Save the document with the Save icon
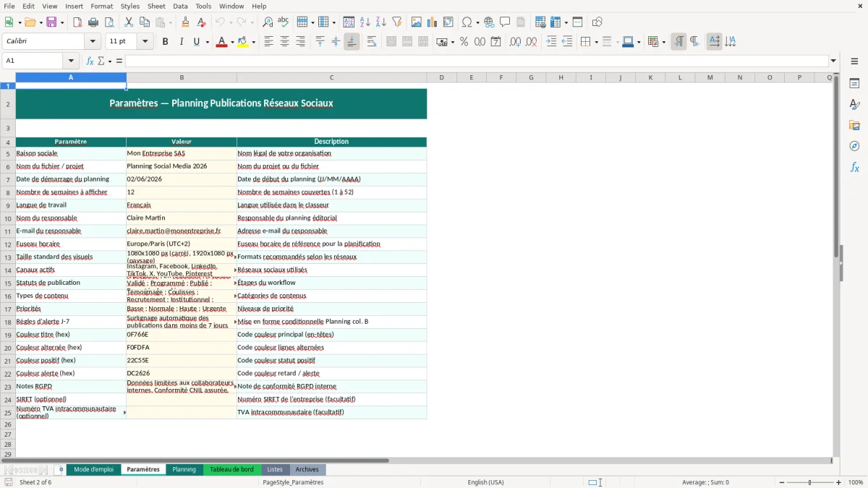Screen dimensions: 868x488 [x=51, y=22]
